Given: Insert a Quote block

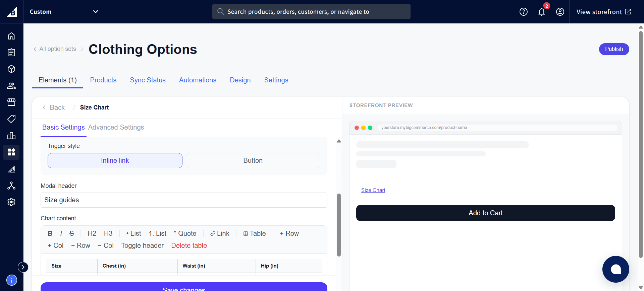Looking at the screenshot, I should click(185, 233).
